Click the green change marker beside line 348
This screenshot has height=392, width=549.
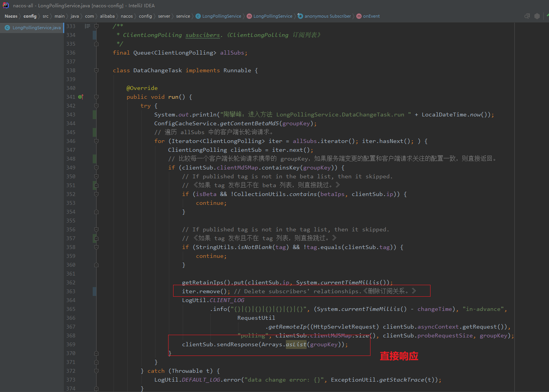point(94,159)
